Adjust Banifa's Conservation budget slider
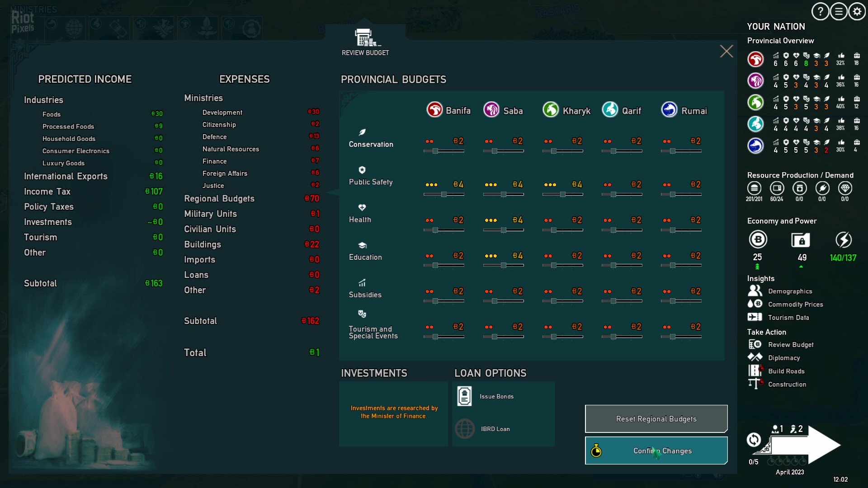The height and width of the screenshot is (488, 868). (x=434, y=150)
